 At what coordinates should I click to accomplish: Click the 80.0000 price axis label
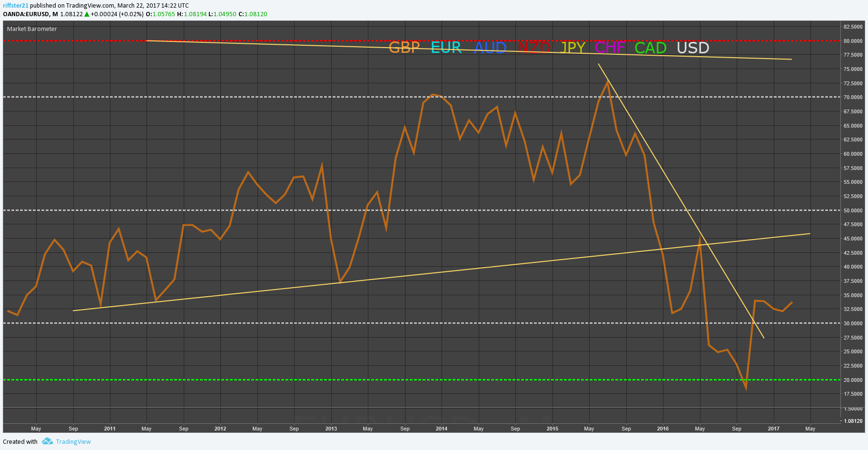click(853, 41)
